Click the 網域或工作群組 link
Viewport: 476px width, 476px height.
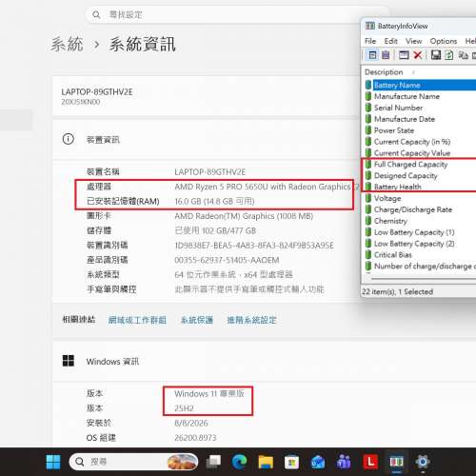(137, 320)
